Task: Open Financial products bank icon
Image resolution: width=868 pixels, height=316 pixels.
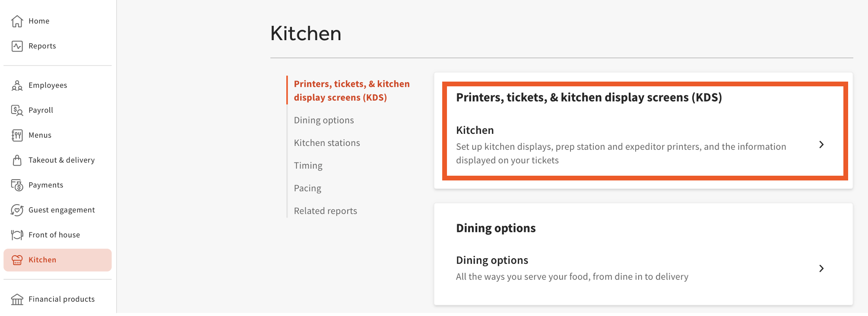Action: [17, 299]
